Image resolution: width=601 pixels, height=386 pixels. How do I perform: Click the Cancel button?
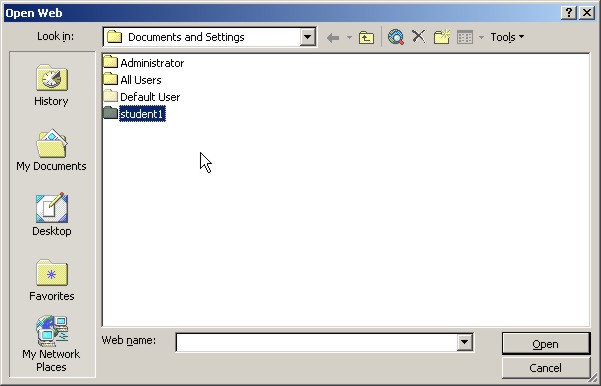click(546, 368)
